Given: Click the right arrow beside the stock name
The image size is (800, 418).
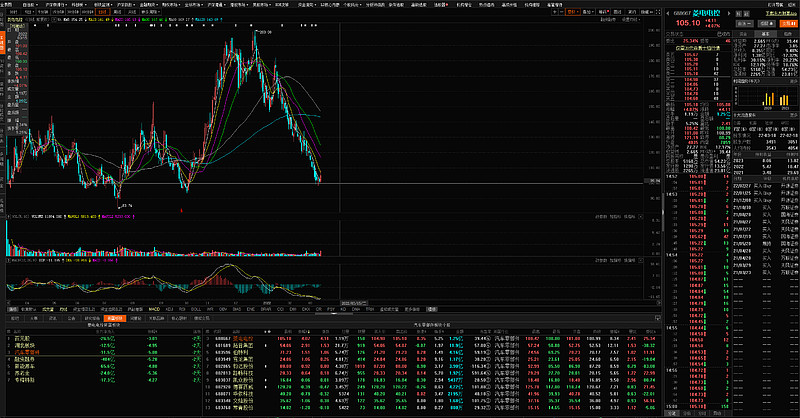Looking at the screenshot, I should tap(729, 12).
